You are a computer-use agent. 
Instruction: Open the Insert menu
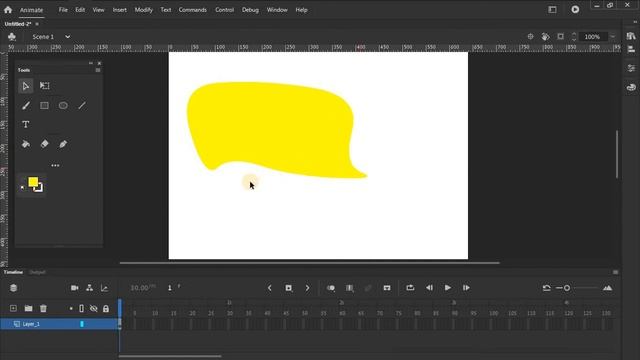(x=120, y=10)
